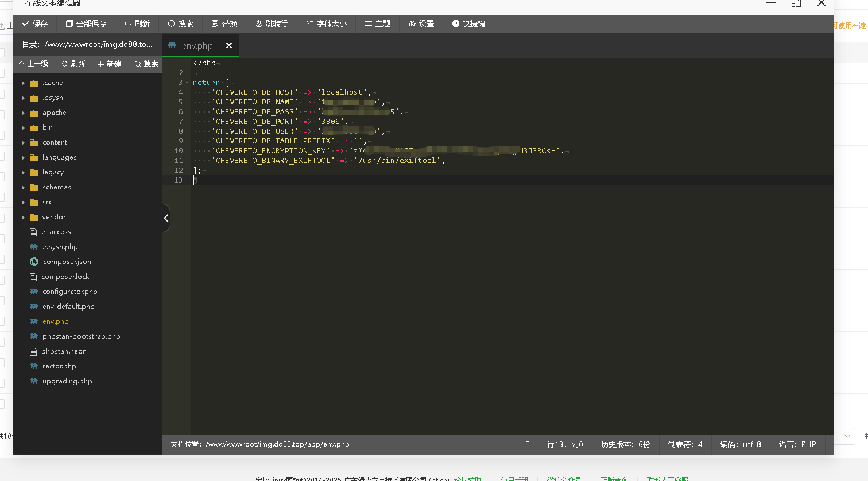Viewport: 868px width, 481px height.
Task: Open composer.json in file tree
Action: pyautogui.click(x=67, y=262)
